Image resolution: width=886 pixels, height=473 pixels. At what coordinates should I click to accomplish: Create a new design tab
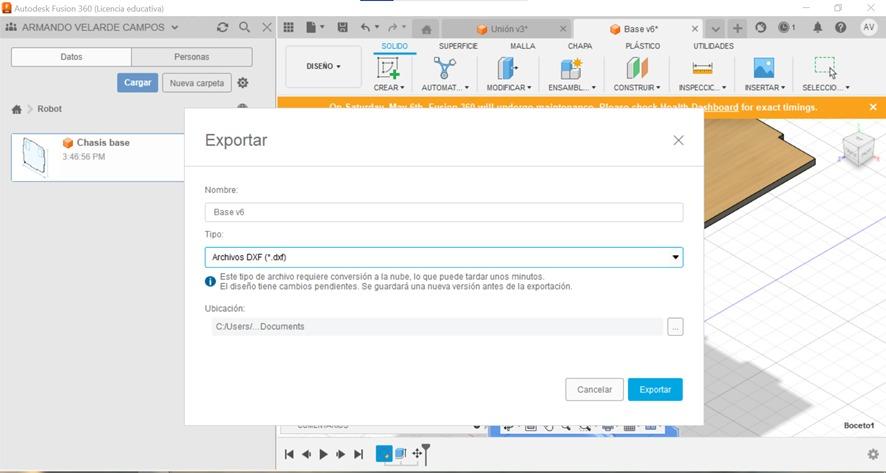(737, 29)
